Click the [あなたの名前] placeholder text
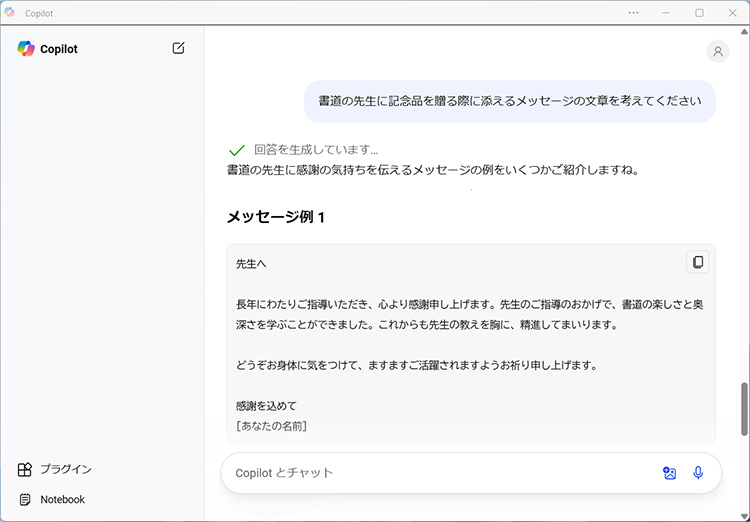Viewport: 750px width, 522px height. point(271,426)
